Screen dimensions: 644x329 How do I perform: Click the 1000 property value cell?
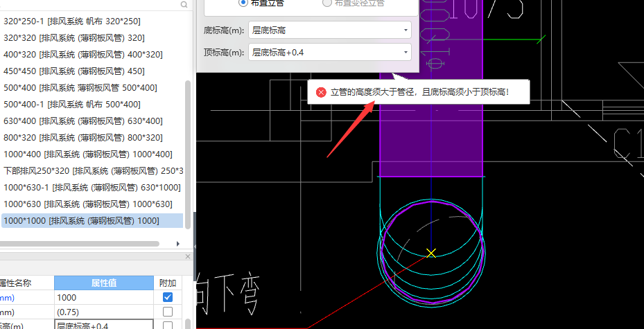click(x=104, y=297)
